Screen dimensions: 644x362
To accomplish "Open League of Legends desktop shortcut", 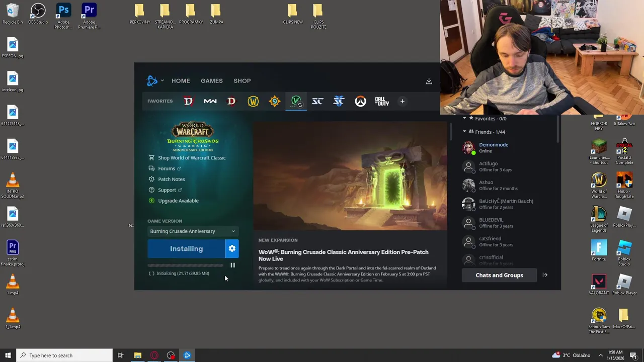I will (x=599, y=220).
